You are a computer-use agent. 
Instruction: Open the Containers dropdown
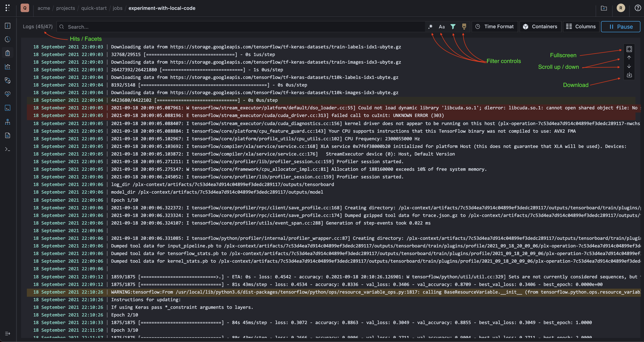point(540,26)
